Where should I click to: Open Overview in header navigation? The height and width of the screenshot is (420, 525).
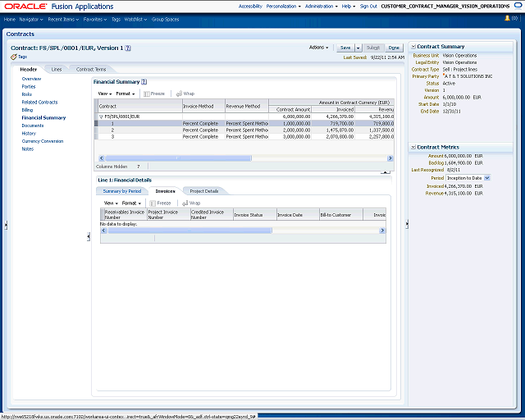pyautogui.click(x=31, y=79)
